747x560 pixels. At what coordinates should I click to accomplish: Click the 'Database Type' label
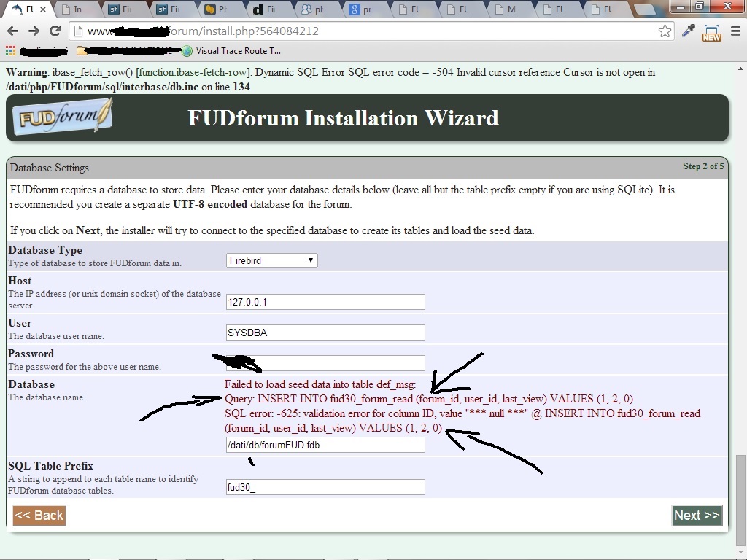coord(45,250)
